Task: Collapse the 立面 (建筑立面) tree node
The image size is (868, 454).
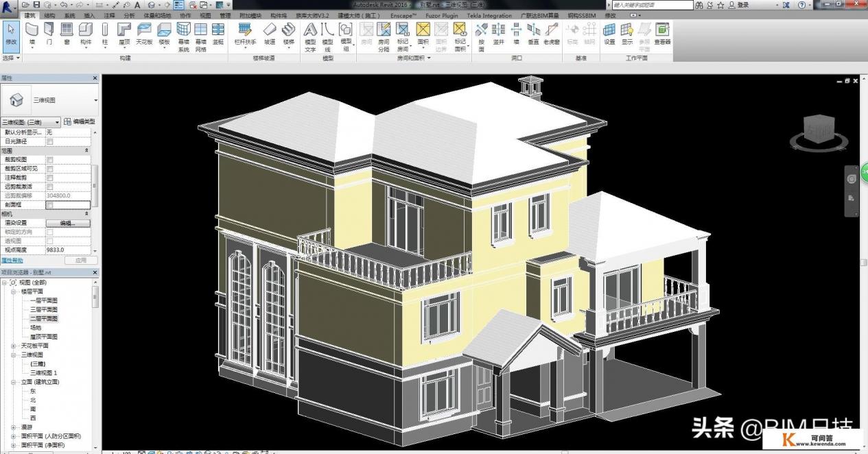Action: (x=13, y=382)
